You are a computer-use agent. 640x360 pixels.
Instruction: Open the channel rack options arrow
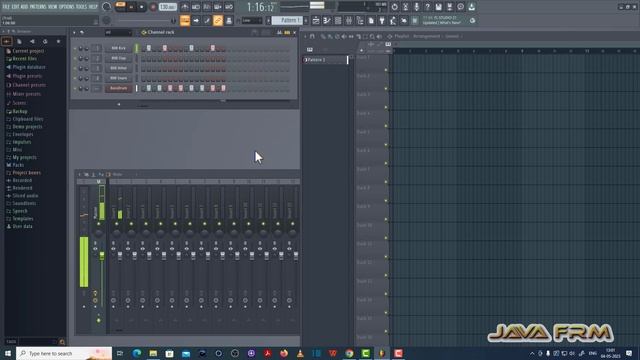(x=74, y=32)
